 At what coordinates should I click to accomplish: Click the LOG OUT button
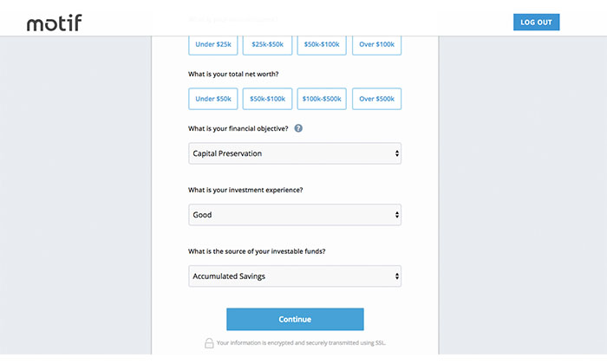tap(536, 22)
